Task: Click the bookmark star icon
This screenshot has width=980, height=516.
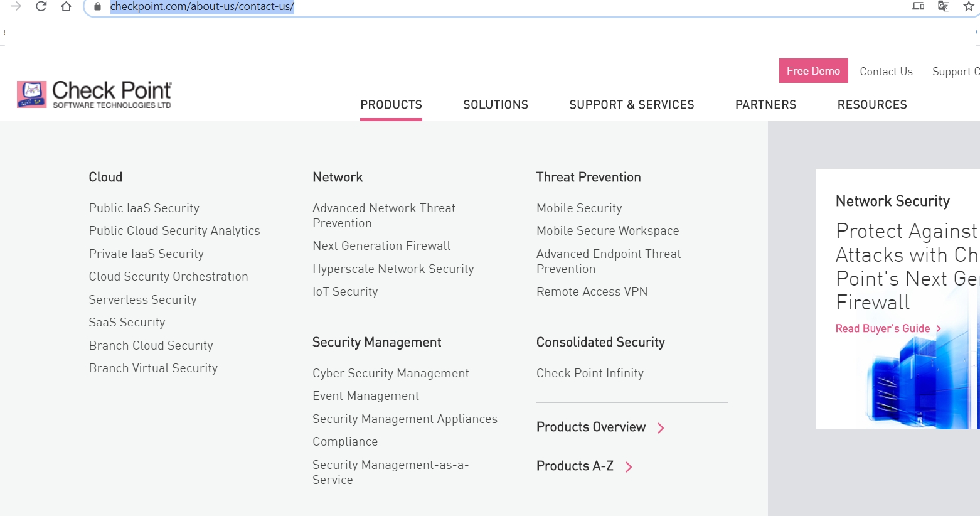Action: point(968,6)
